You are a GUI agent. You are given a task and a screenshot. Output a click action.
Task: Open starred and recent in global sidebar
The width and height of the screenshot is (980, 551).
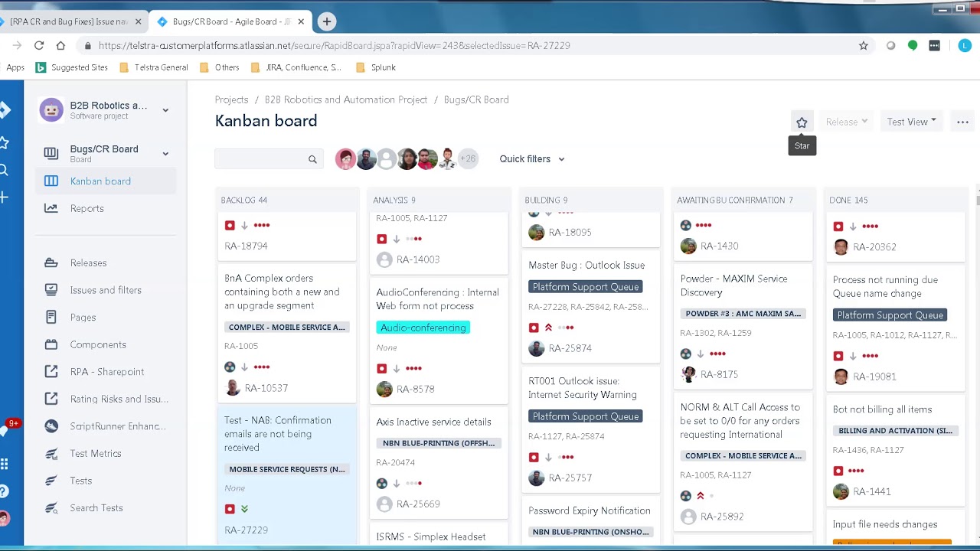tap(4, 142)
